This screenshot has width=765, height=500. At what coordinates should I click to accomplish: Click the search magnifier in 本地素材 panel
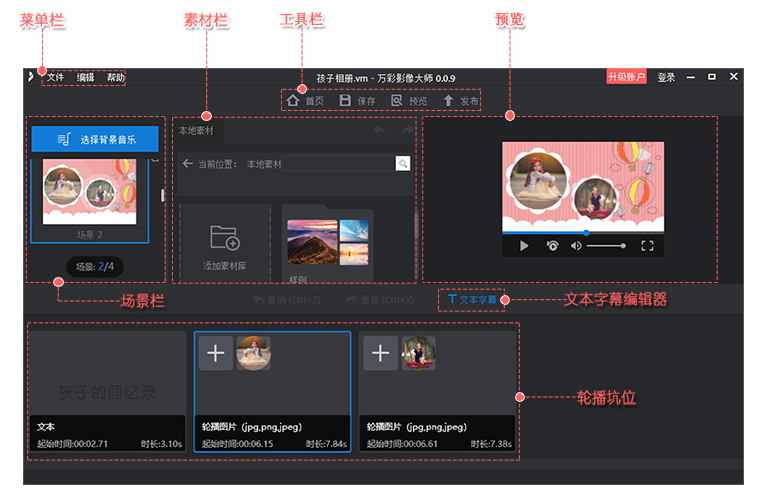coord(402,164)
